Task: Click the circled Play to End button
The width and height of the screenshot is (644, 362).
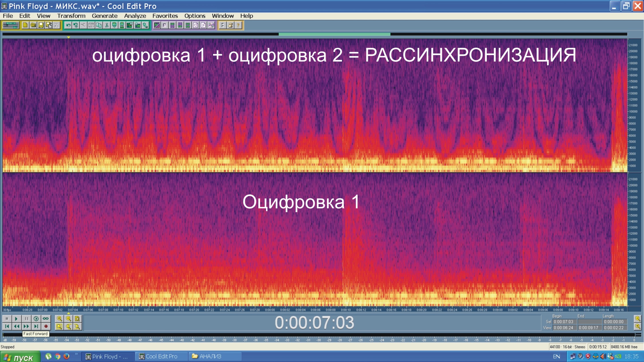Action: click(x=36, y=319)
